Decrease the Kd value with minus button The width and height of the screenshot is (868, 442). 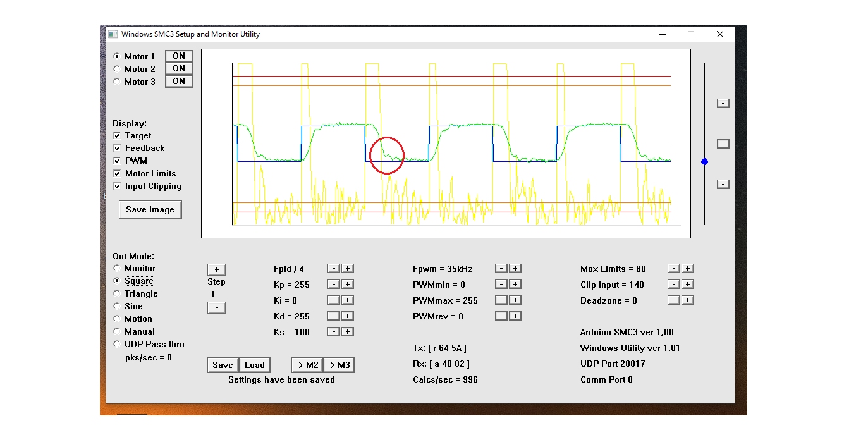333,316
